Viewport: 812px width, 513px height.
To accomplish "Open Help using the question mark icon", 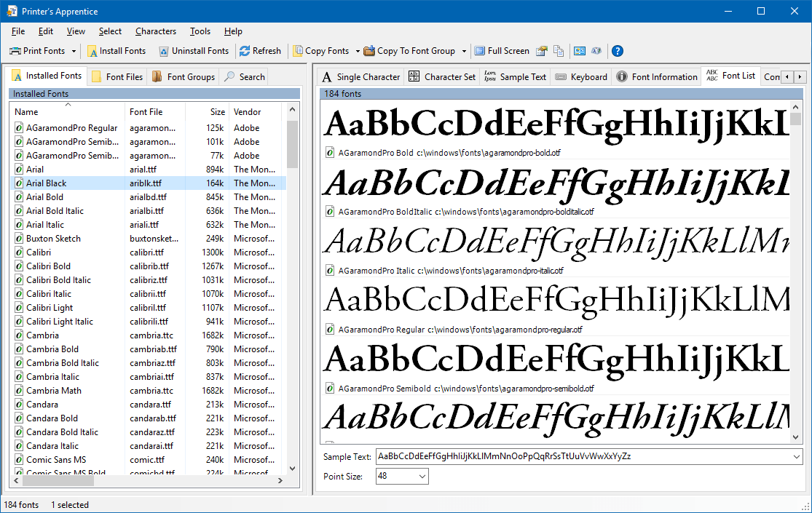I will tap(617, 51).
